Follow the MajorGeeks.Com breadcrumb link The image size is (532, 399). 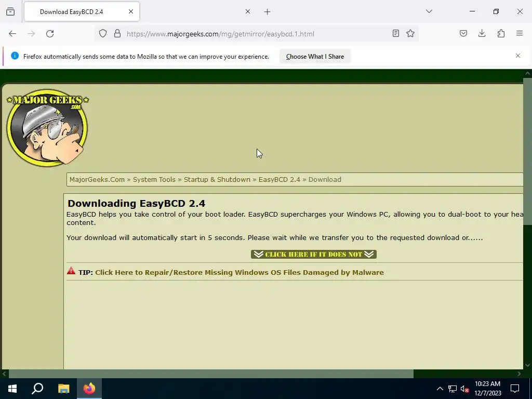pyautogui.click(x=97, y=179)
